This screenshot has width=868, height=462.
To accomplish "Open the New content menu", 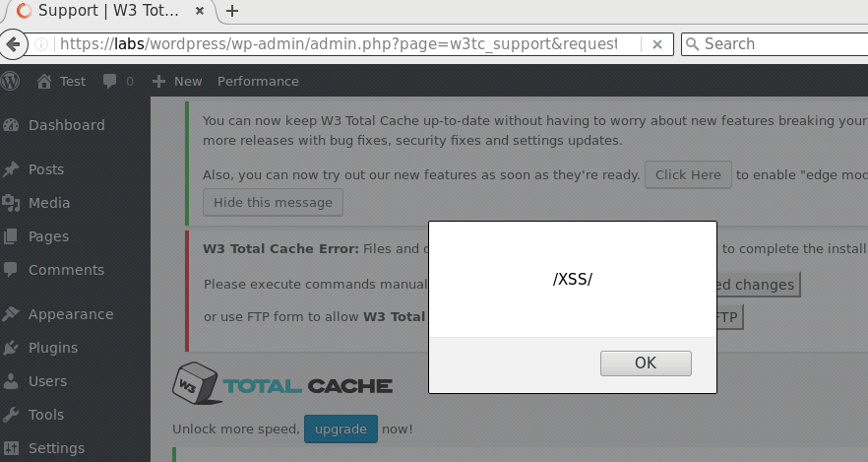I will pyautogui.click(x=178, y=81).
